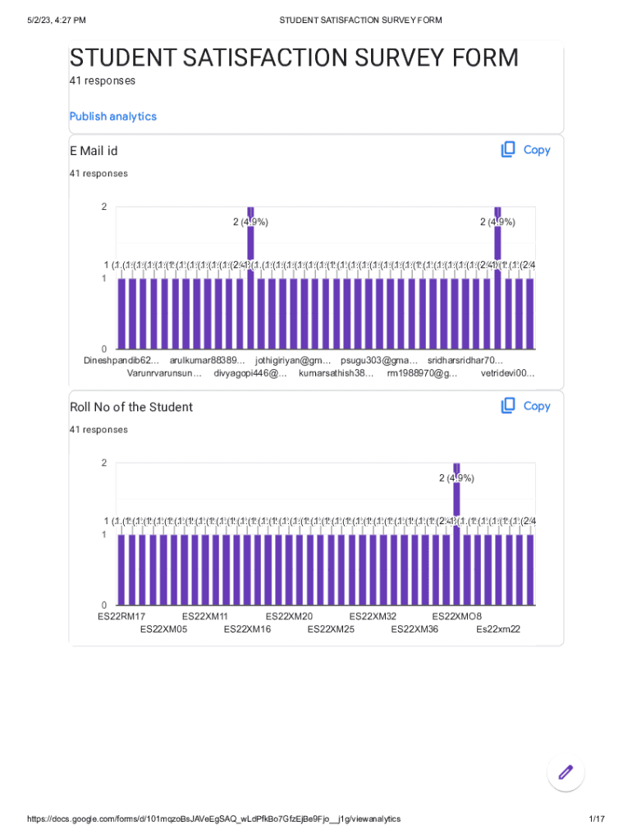Screen dimensions: 632x840
Task: Open the Publish analytics link
Action: click(x=112, y=116)
